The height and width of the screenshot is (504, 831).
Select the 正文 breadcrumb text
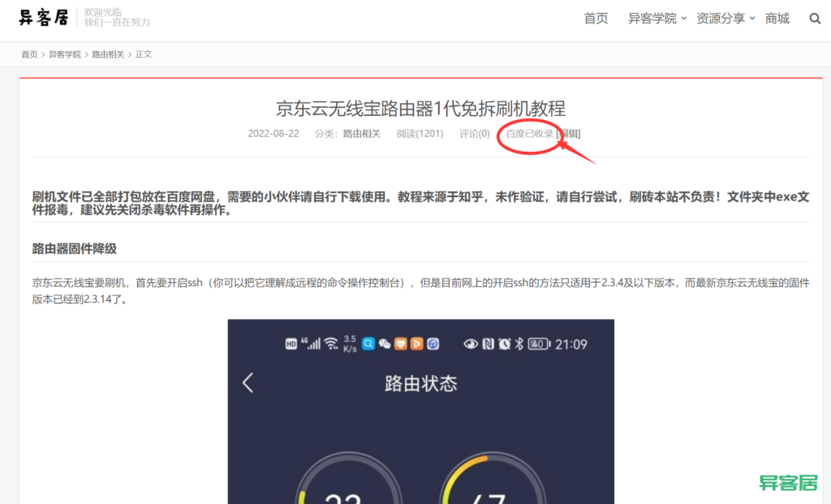pyautogui.click(x=144, y=54)
